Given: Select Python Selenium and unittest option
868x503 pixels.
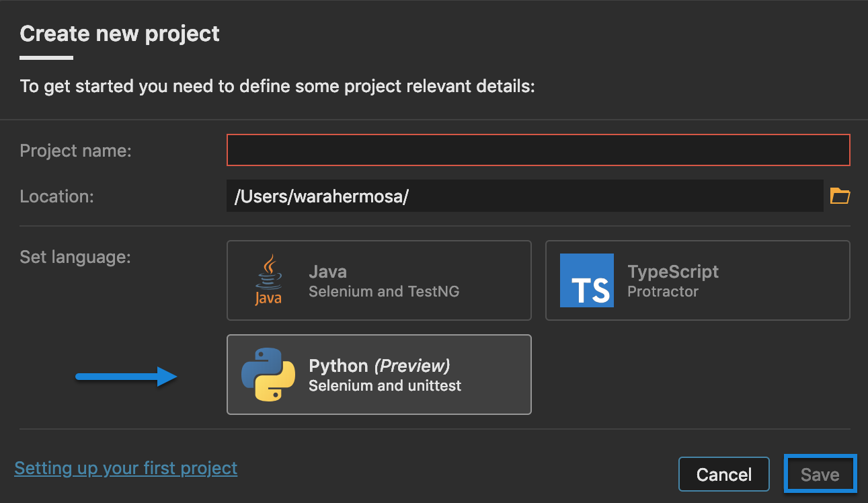Looking at the screenshot, I should (379, 375).
